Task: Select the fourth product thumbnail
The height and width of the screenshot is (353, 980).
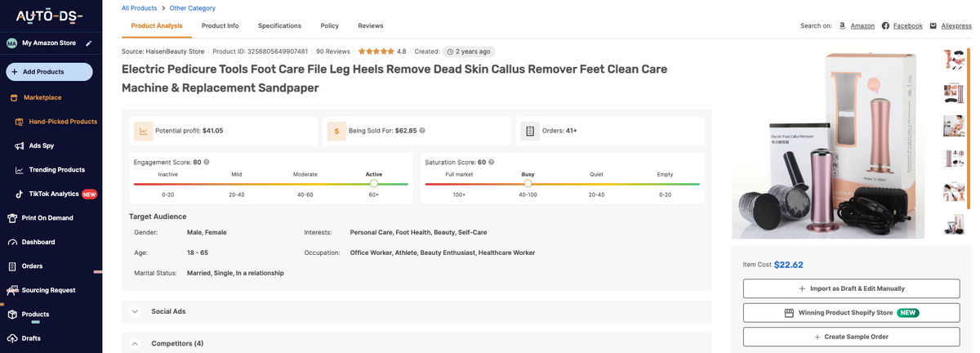Action: [x=954, y=159]
